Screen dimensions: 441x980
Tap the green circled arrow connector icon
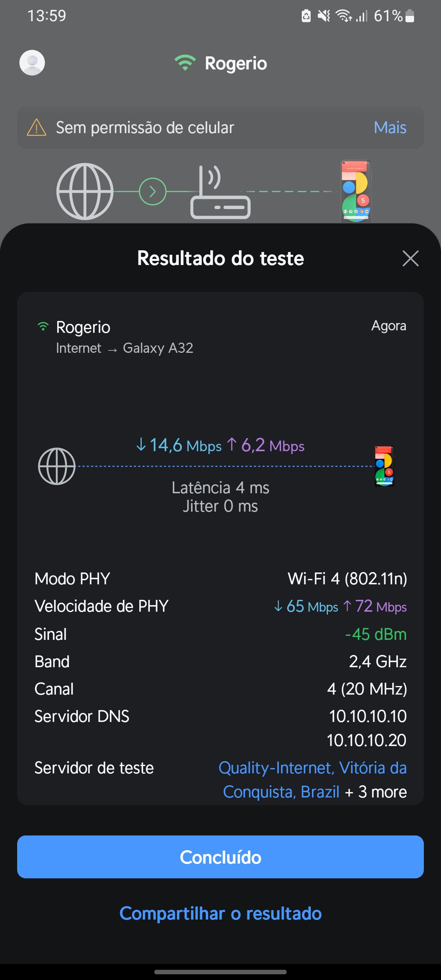tap(153, 191)
